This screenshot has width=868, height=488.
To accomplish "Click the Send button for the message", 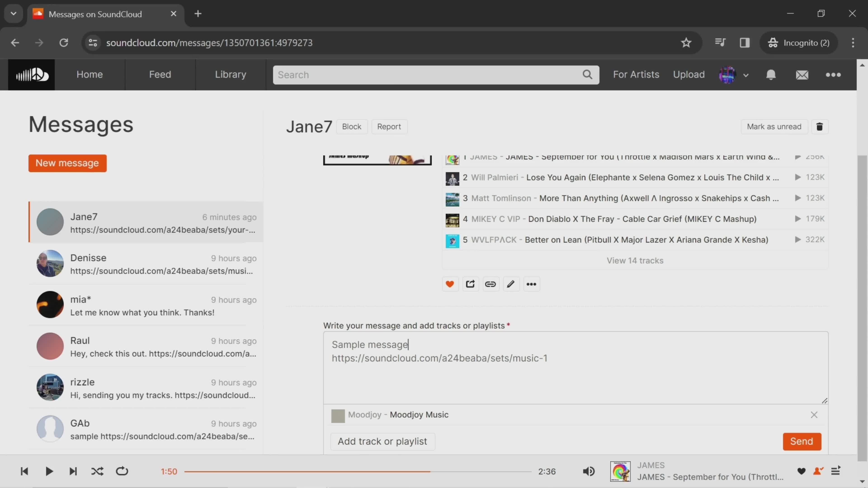I will (802, 441).
